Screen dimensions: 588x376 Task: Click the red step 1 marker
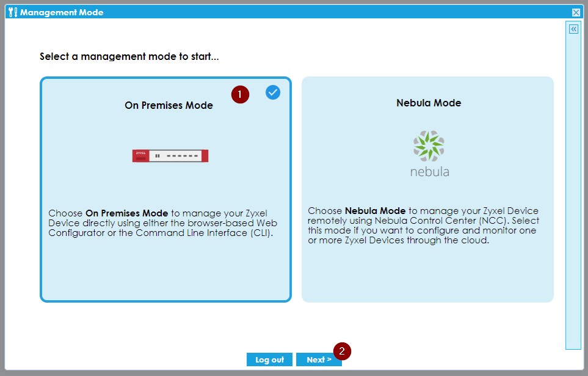coord(240,95)
